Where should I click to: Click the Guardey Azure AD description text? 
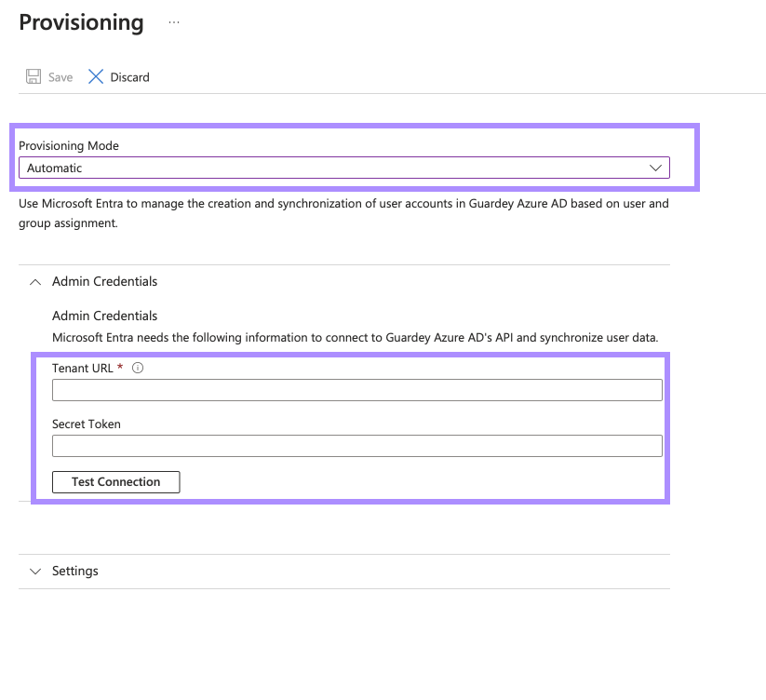coord(343,212)
